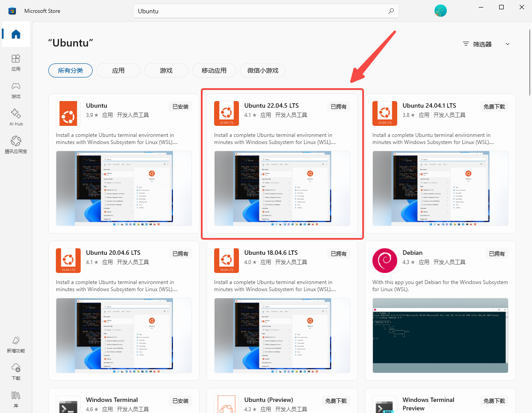Viewport: 532px width, 413px height.
Task: Open the Home section in sidebar
Action: [x=16, y=34]
